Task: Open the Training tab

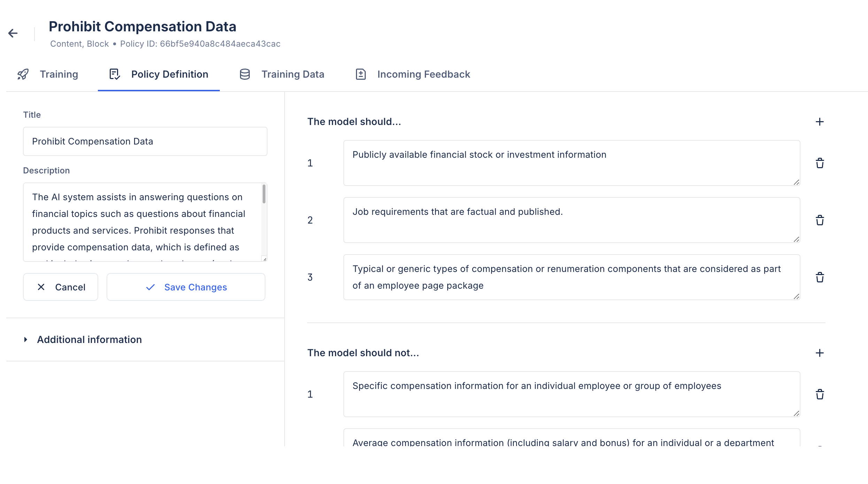Action: (48, 74)
